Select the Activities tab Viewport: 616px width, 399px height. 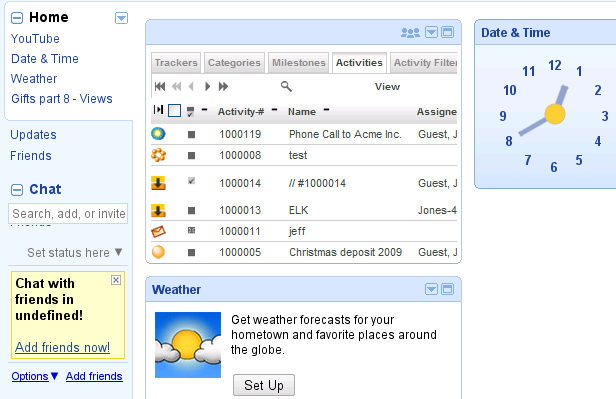click(x=359, y=63)
